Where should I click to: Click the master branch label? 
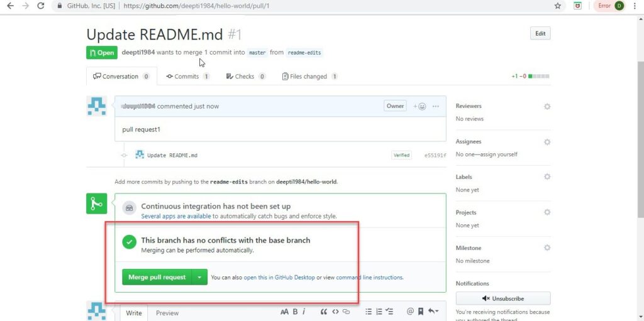(257, 53)
